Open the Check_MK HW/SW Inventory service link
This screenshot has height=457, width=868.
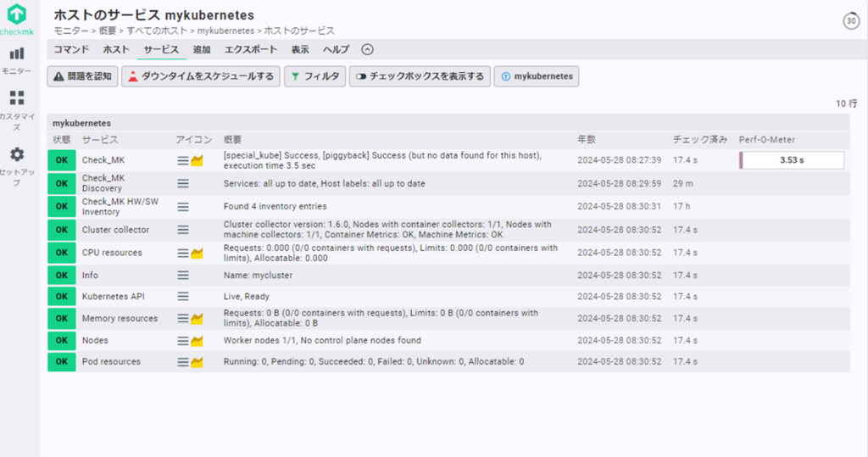(120, 207)
